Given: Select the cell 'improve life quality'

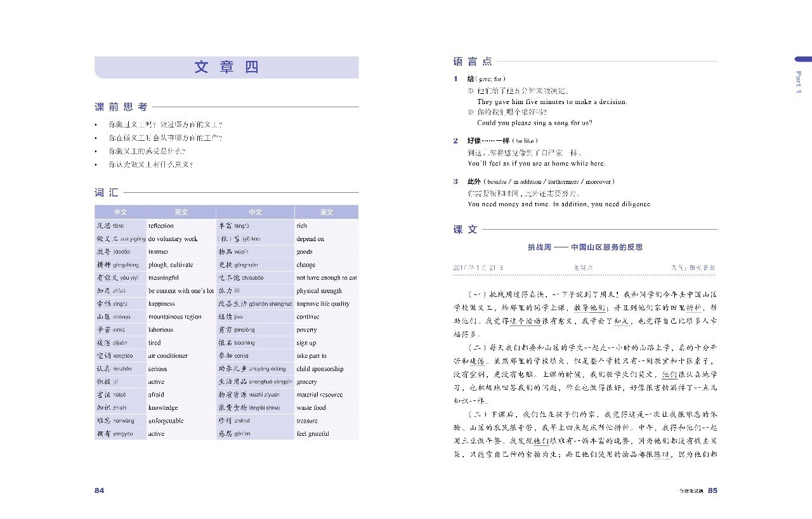Looking at the screenshot, I should [x=326, y=304].
